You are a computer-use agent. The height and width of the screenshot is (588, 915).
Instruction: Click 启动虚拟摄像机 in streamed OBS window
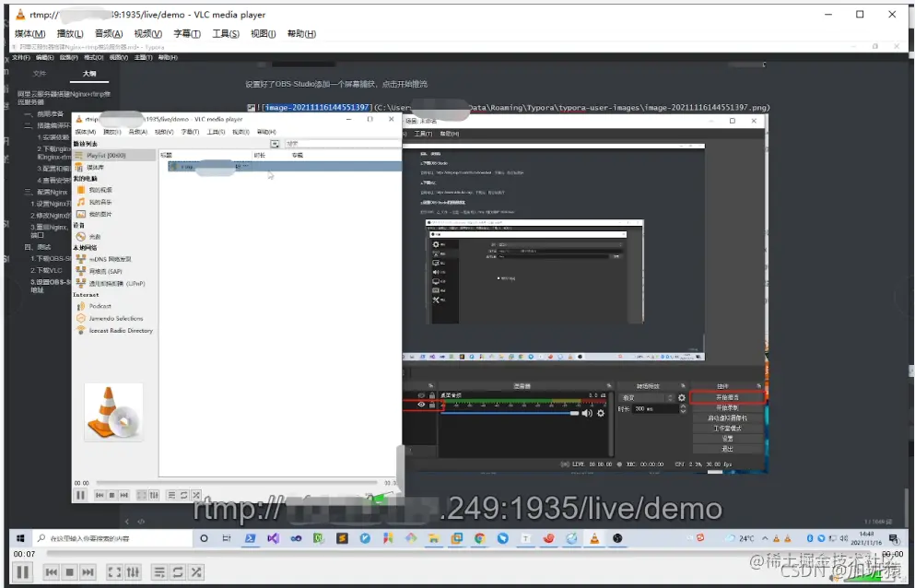(727, 418)
